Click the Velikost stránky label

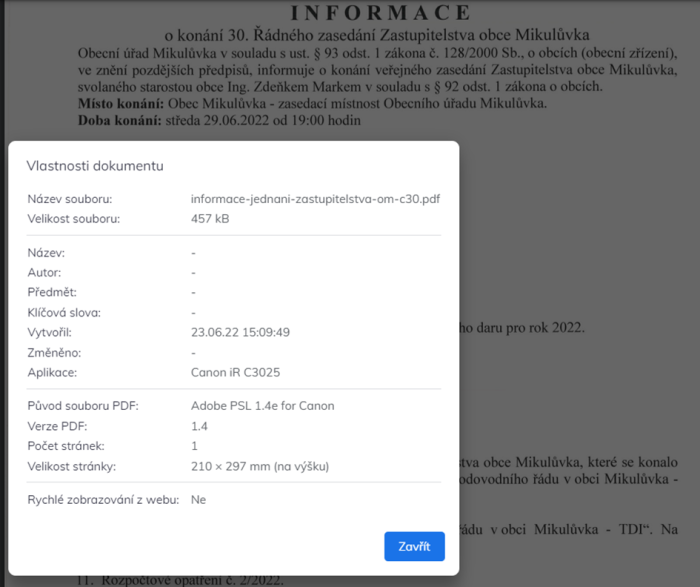coord(71,466)
